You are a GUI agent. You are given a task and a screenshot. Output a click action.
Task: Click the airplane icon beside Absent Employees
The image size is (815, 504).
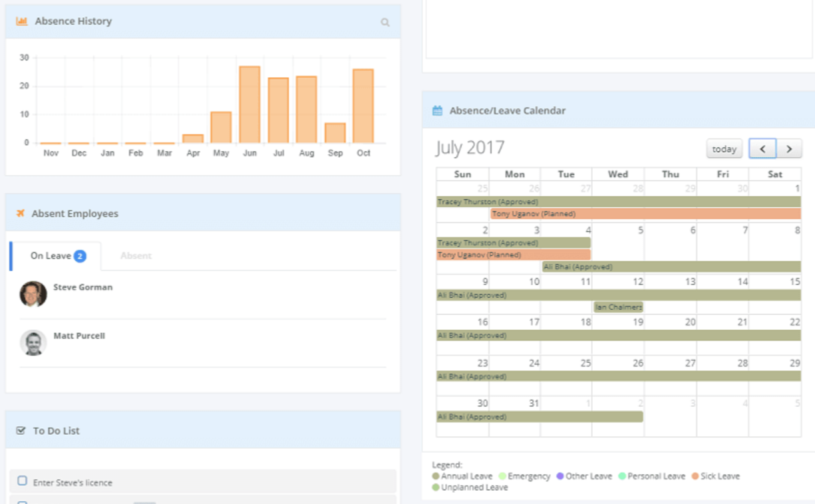pyautogui.click(x=20, y=213)
